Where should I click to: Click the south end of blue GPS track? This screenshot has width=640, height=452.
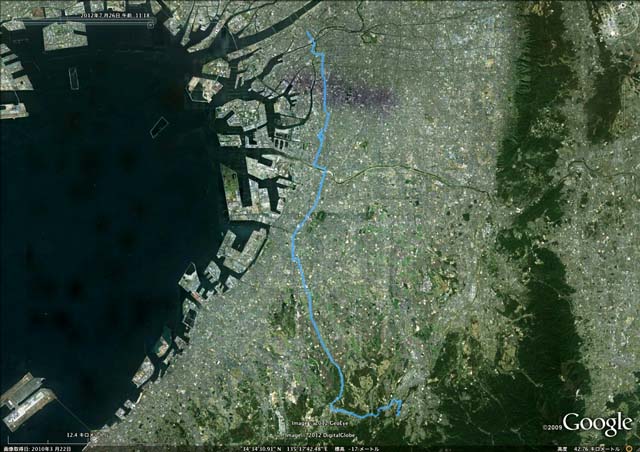pyautogui.click(x=399, y=414)
